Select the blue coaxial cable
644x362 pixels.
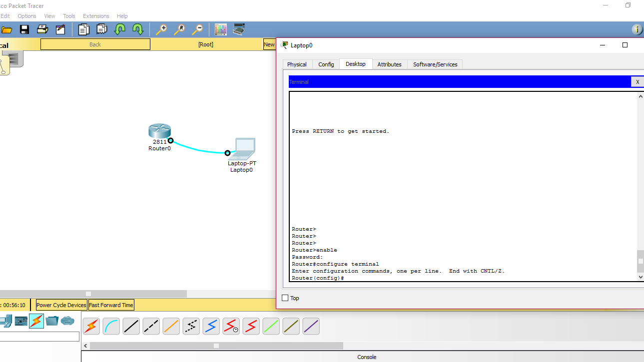pos(211,327)
